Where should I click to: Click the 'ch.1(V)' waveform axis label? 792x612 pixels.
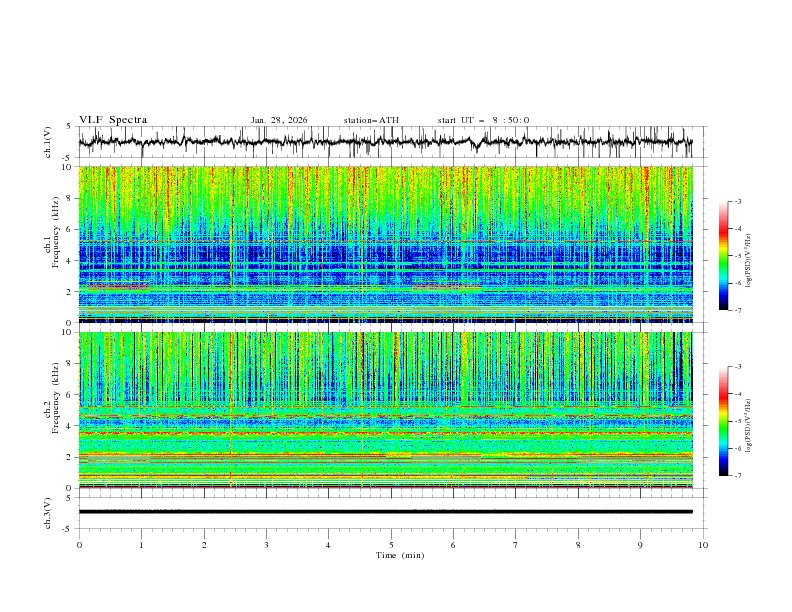[48, 142]
